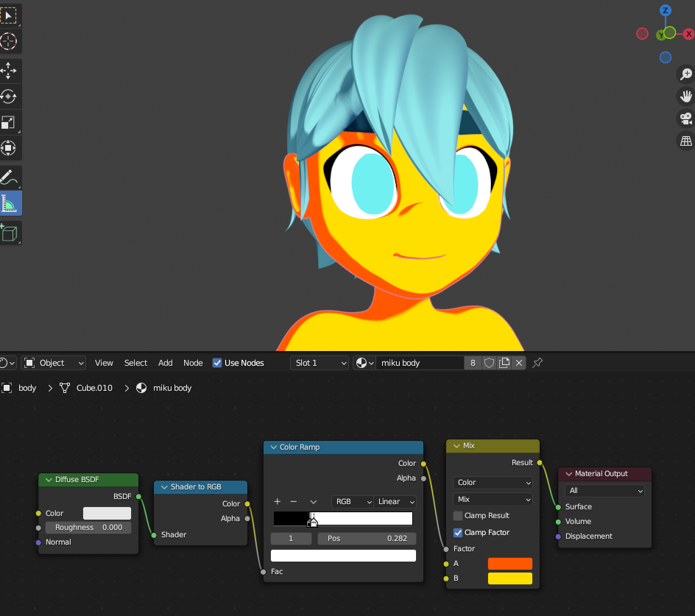Duplicate material with new material icon
695x616 pixels.
click(504, 363)
